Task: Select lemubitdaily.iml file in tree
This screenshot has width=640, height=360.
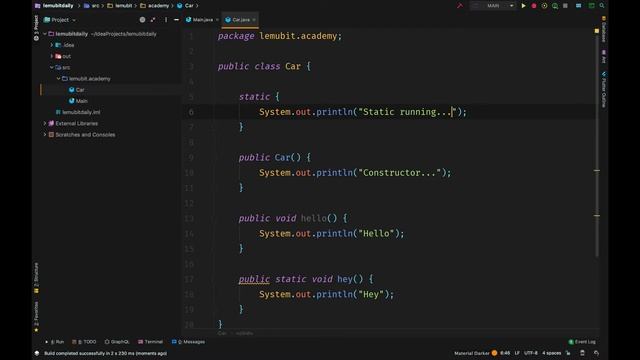Action: click(x=78, y=112)
